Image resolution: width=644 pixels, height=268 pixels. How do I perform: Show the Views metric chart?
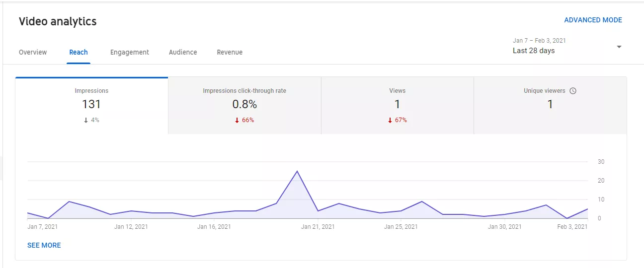coord(397,105)
